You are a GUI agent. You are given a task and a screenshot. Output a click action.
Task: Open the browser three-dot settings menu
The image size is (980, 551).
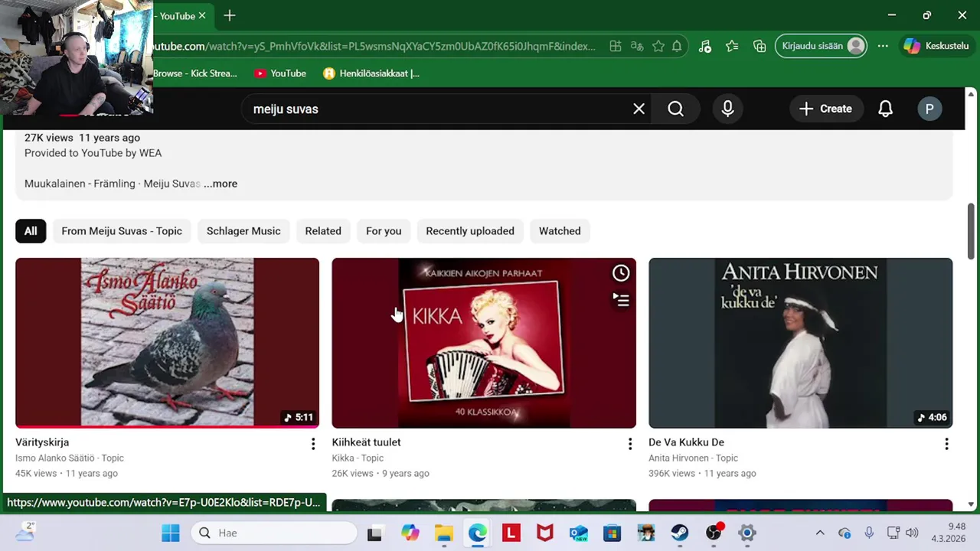coord(883,46)
